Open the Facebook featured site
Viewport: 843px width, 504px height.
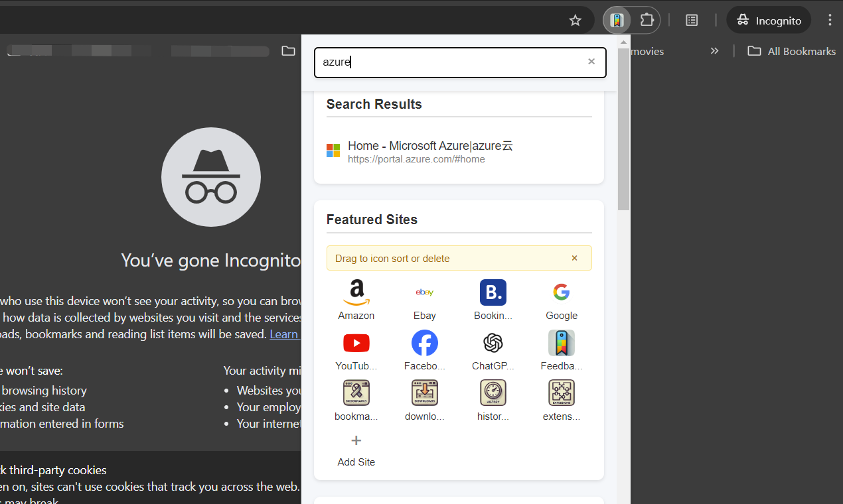pyautogui.click(x=425, y=350)
